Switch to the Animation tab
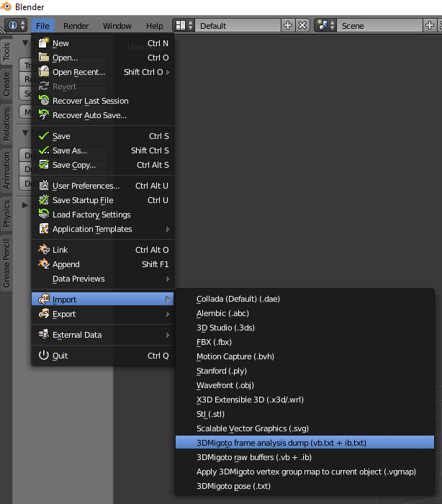 [6, 171]
